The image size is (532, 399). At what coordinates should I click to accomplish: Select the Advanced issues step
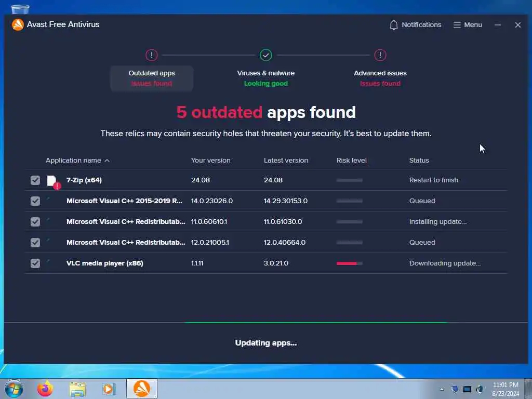click(380, 78)
